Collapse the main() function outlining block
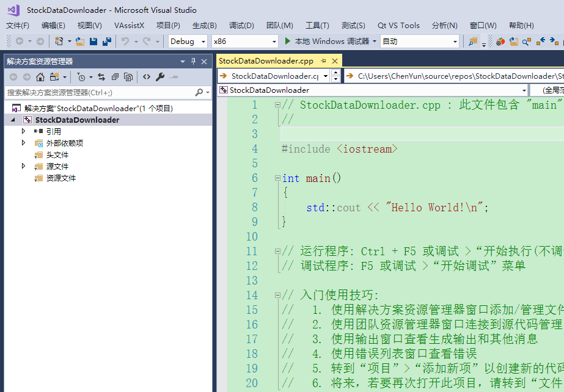Image resolution: width=564 pixels, height=392 pixels. click(x=277, y=178)
